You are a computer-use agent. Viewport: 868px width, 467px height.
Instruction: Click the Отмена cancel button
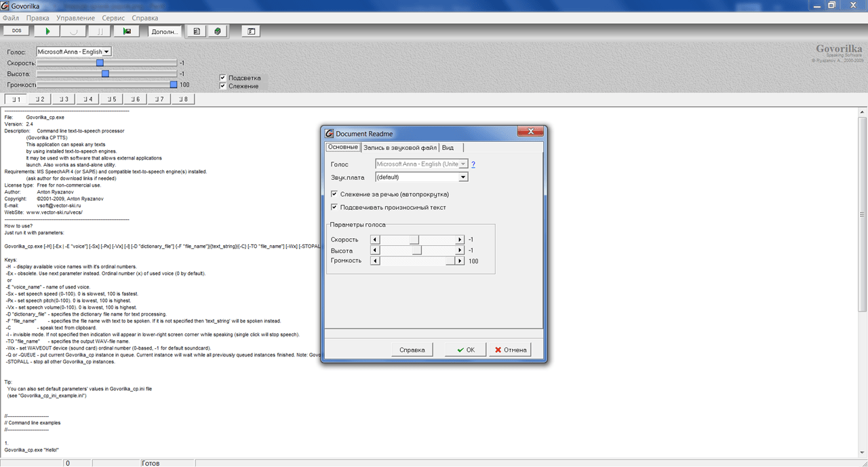(510, 350)
